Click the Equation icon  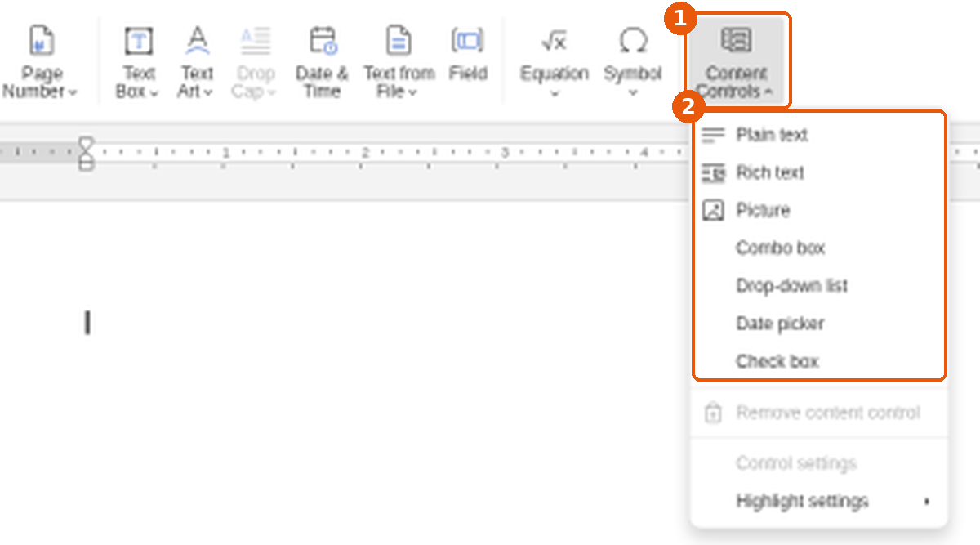click(555, 40)
